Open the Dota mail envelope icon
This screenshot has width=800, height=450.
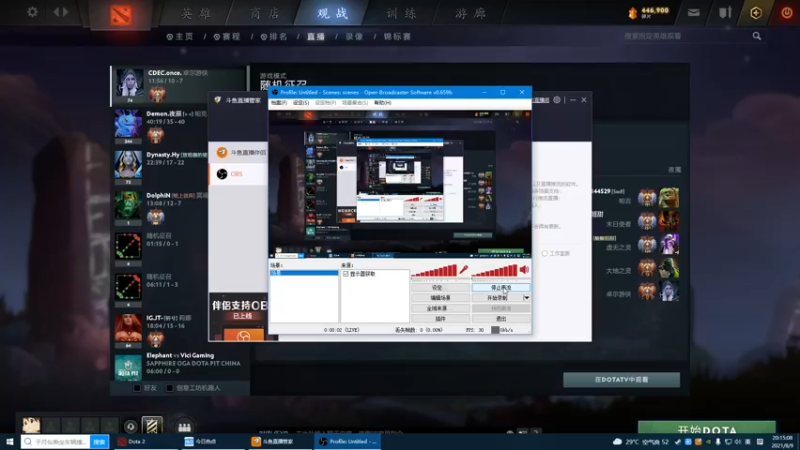point(693,13)
